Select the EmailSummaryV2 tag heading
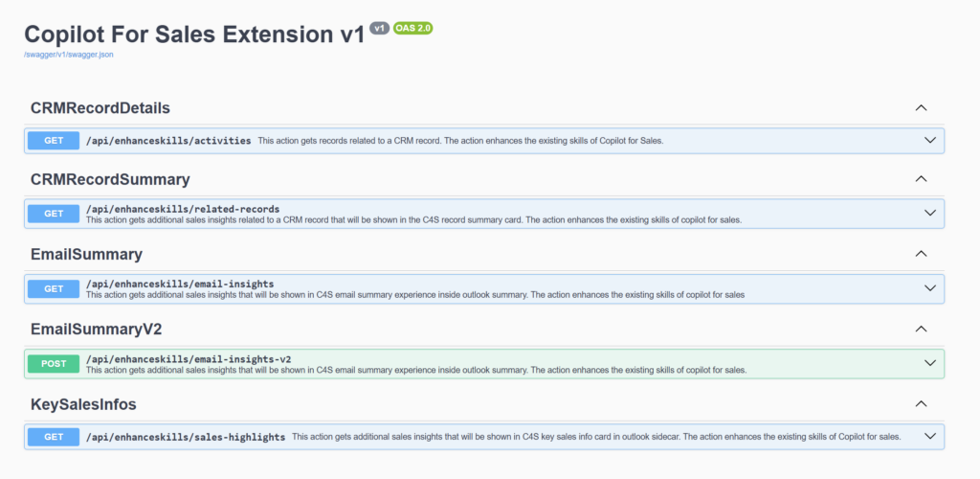Image resolution: width=980 pixels, height=479 pixels. point(96,329)
